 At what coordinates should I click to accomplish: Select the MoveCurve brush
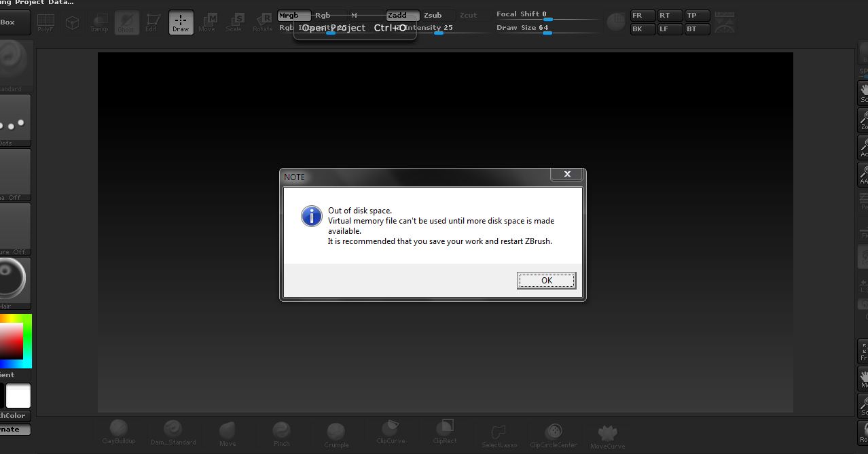point(608,436)
